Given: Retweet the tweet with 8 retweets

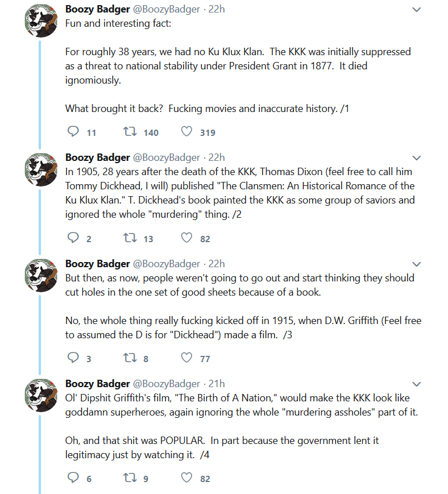Looking at the screenshot, I should (130, 358).
